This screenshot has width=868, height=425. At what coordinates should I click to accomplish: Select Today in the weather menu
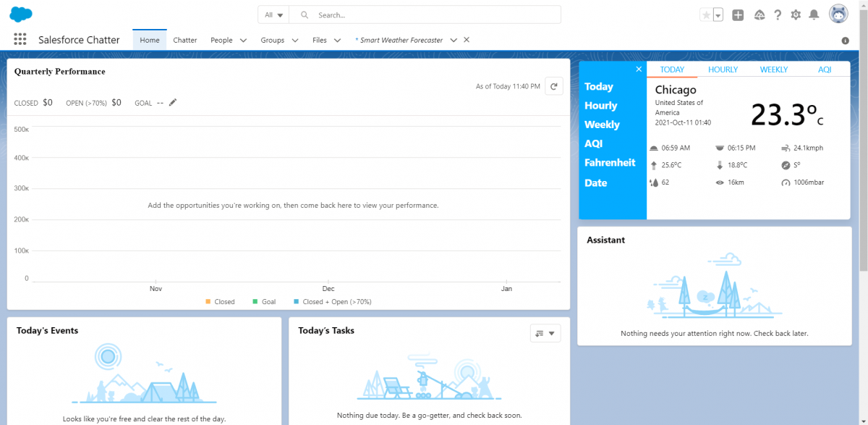pyautogui.click(x=599, y=87)
